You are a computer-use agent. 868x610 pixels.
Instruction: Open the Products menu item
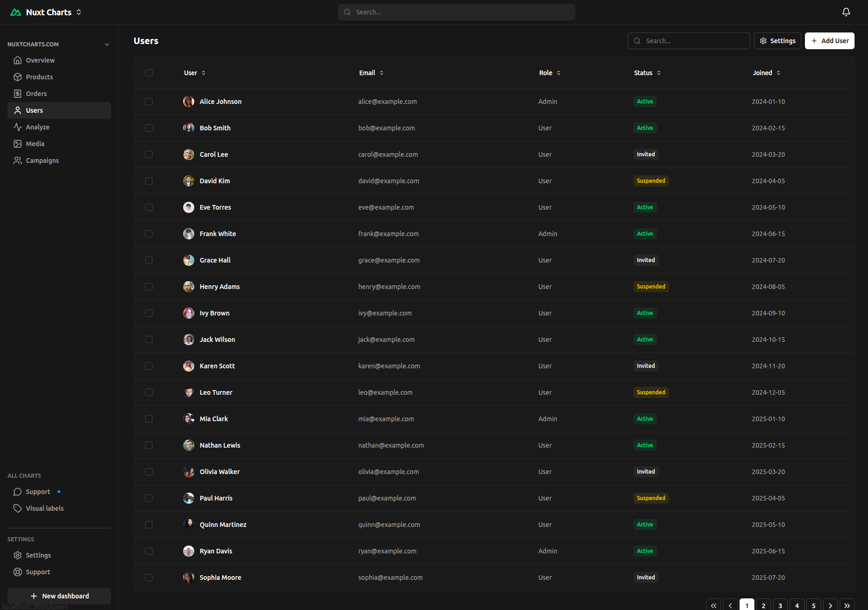pyautogui.click(x=39, y=77)
